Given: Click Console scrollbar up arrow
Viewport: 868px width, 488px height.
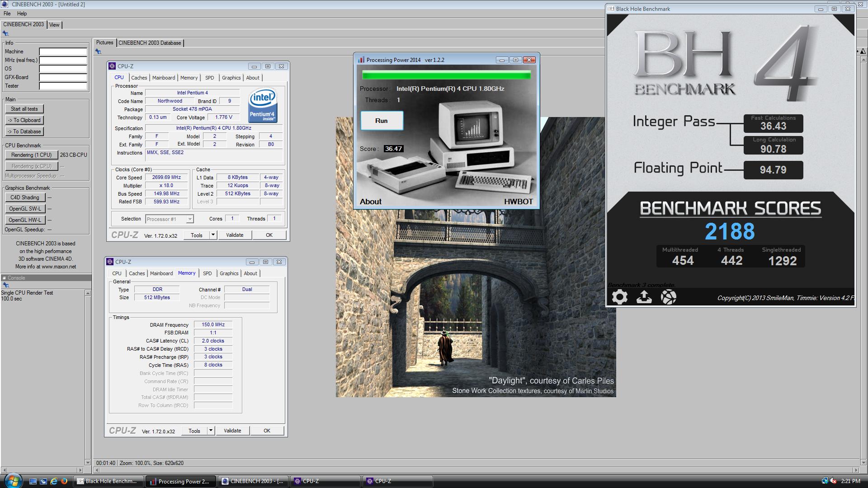Looking at the screenshot, I should click(88, 293).
